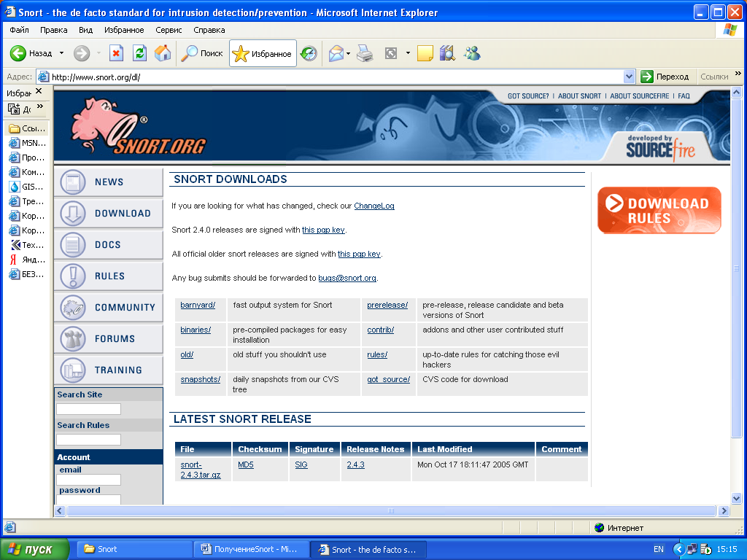Close the Favorites side panel
The image size is (747, 560).
39,91
